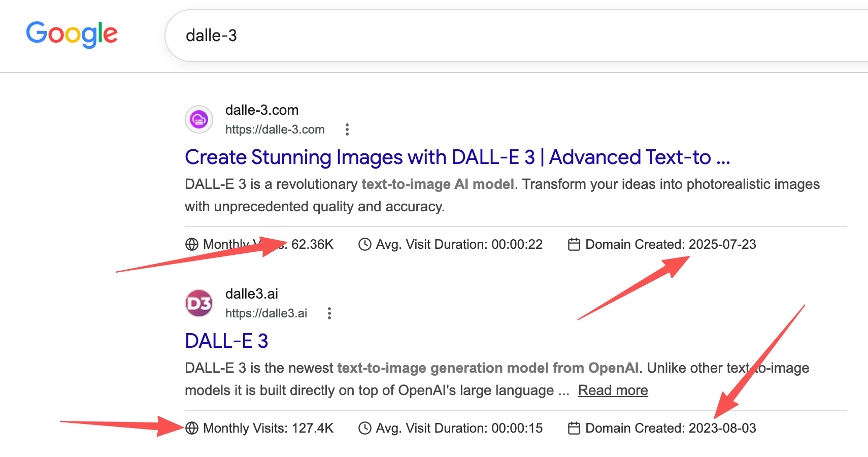
Task: Open the three-dot menu beside https://dalle3.ai
Action: click(329, 313)
